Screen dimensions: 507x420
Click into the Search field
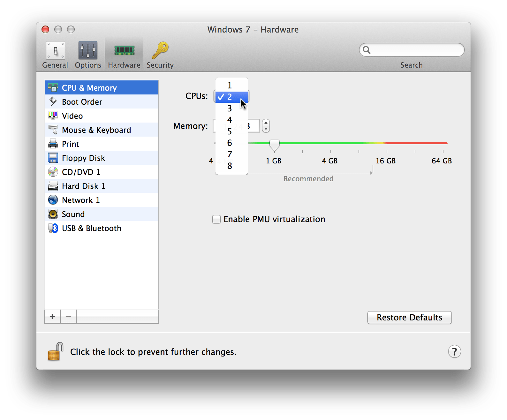pos(412,50)
